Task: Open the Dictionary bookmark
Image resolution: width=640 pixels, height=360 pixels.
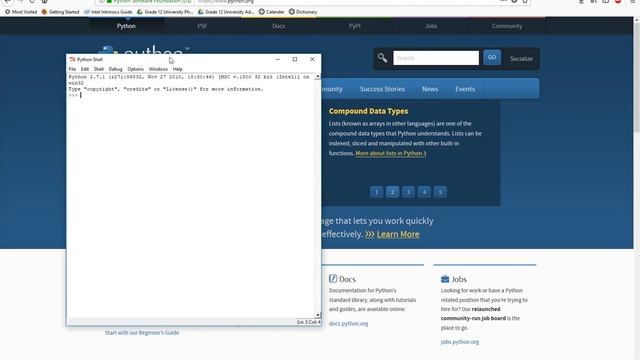Action: pos(303,12)
